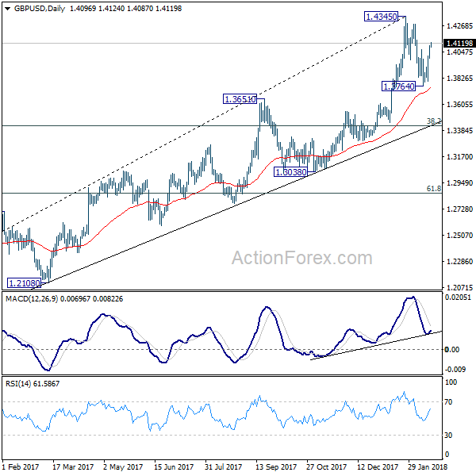The width and height of the screenshot is (476, 476).
Task: Click the 1.25070 price axis value
Action: point(459,236)
